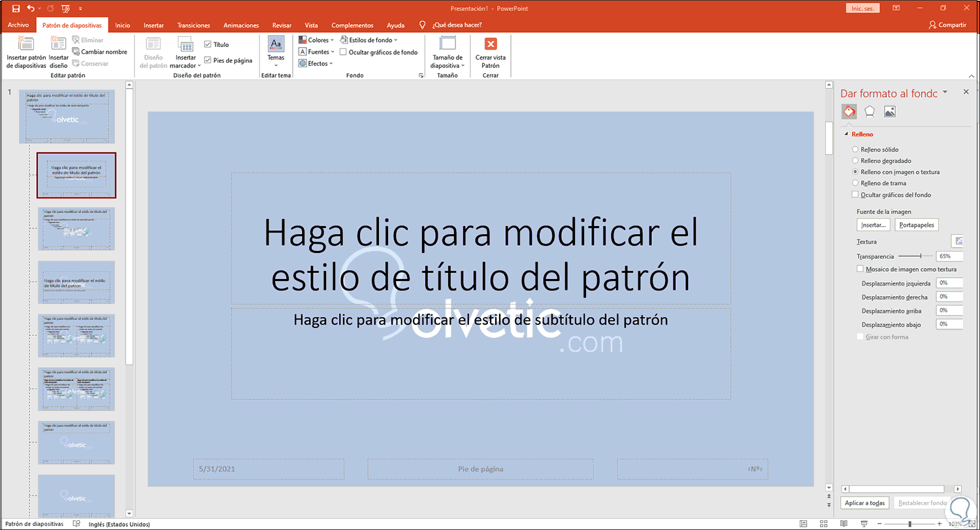Select the Relleno paint bucket tab icon
This screenshot has height=530, width=980.
point(849,111)
